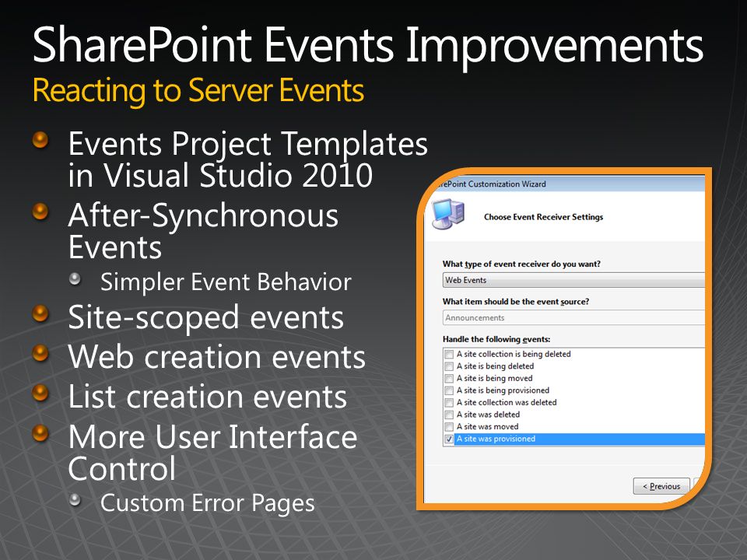
Task: Click the 'List creation events' bullet text
Action: pyautogui.click(x=208, y=397)
